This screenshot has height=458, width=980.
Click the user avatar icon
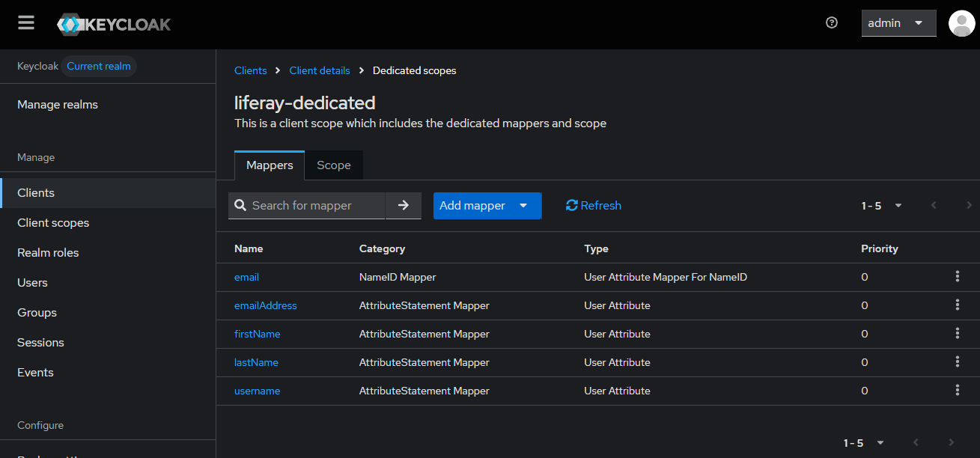[x=961, y=23]
